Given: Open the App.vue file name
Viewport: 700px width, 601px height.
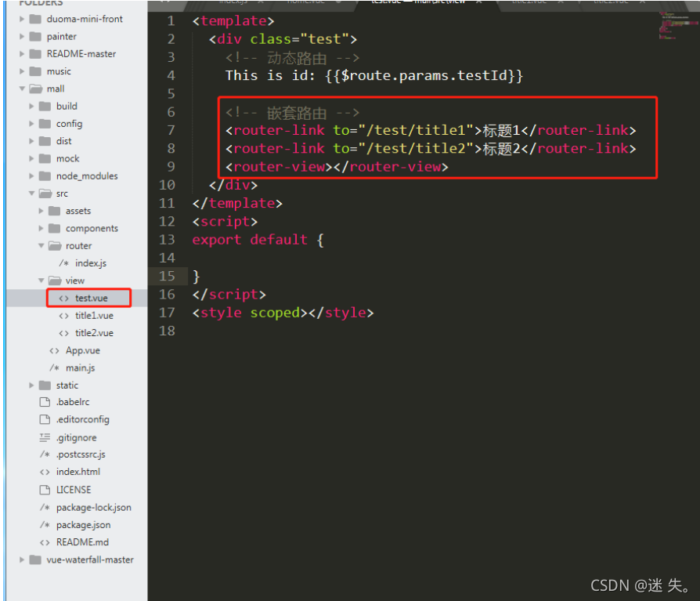Looking at the screenshot, I should [82, 350].
